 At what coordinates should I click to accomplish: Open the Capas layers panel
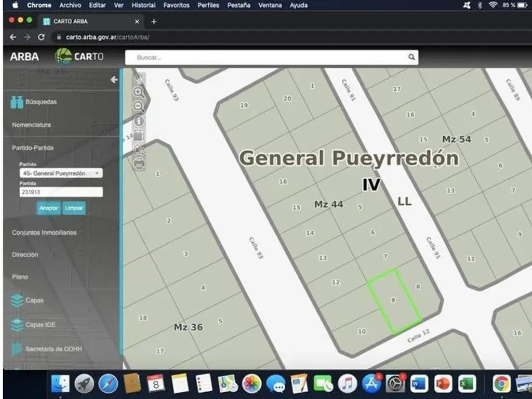click(34, 300)
